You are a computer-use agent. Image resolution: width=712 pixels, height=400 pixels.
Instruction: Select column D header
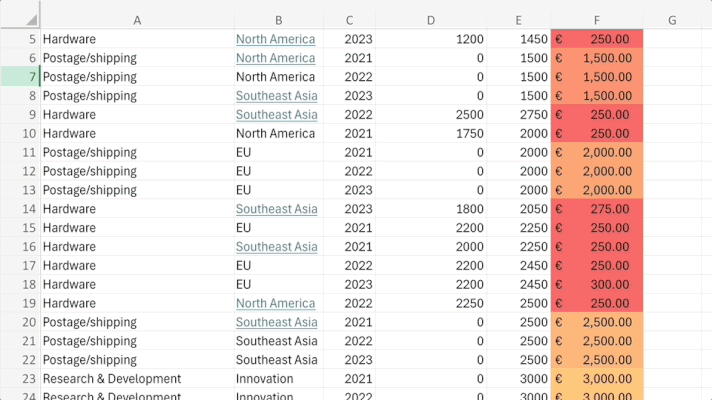[430, 20]
